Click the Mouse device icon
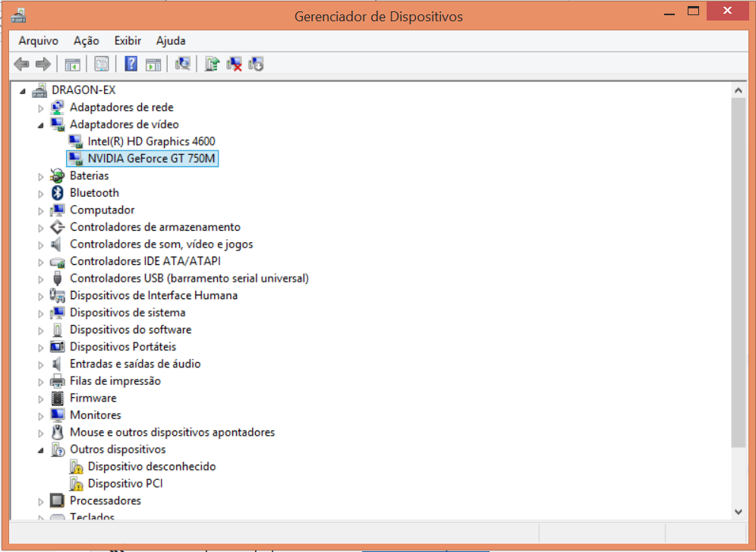756x552 pixels. 58,432
